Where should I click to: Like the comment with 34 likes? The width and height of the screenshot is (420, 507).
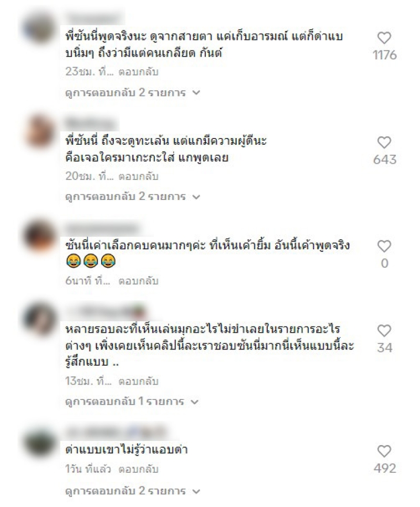pos(384,331)
